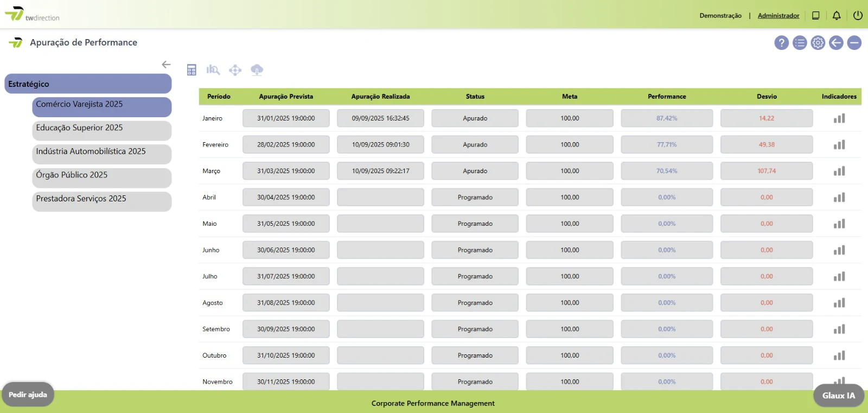Open the calculator icon in the toolbar
The width and height of the screenshot is (868, 413).
tap(192, 70)
